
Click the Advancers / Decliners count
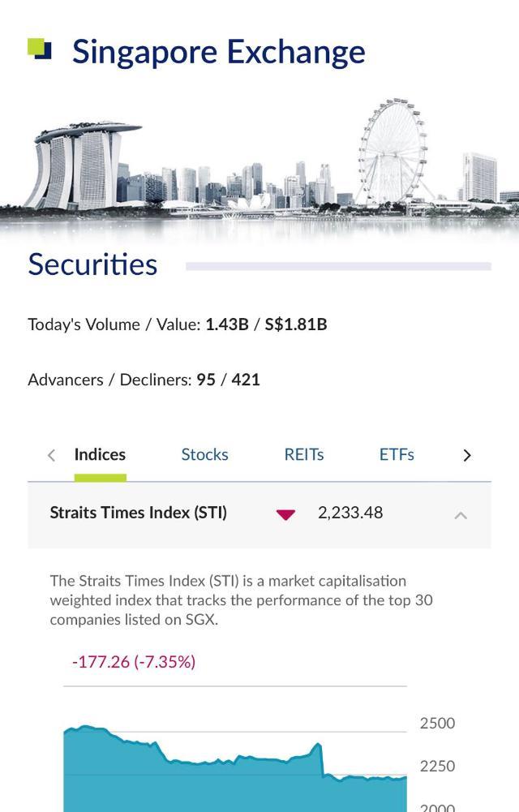[228, 380]
